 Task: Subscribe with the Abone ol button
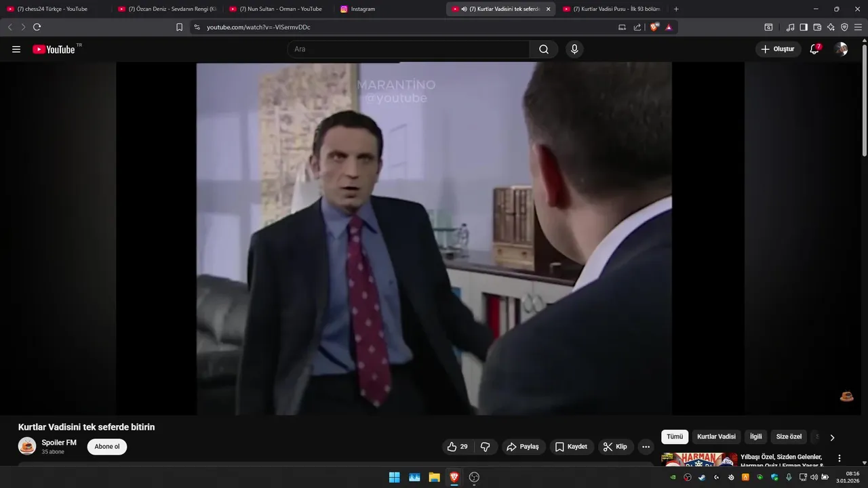pos(107,447)
